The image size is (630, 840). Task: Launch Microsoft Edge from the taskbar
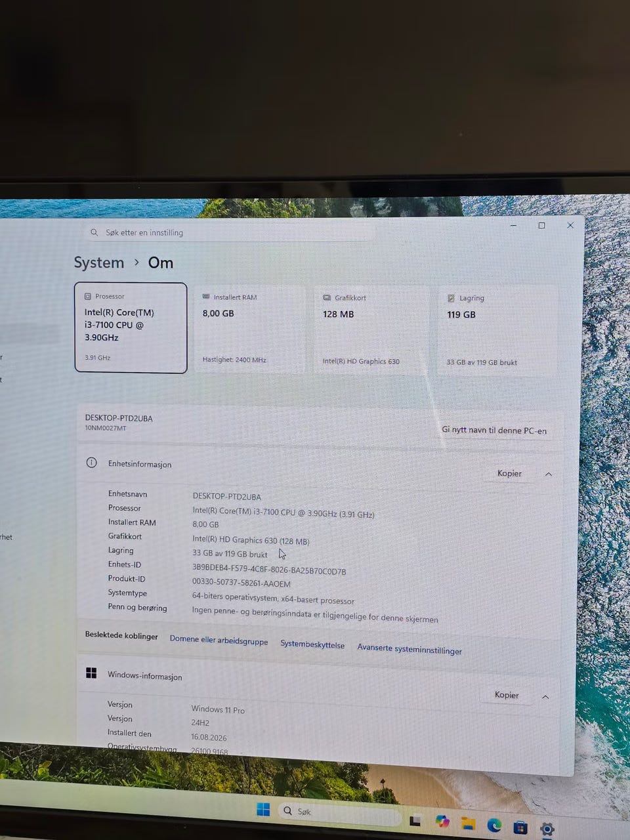tap(494, 825)
